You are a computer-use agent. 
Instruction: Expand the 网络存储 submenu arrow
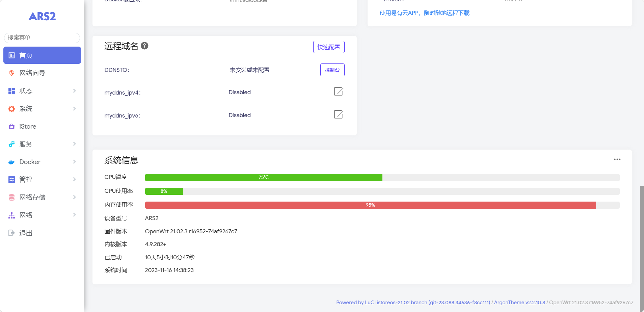point(74,197)
